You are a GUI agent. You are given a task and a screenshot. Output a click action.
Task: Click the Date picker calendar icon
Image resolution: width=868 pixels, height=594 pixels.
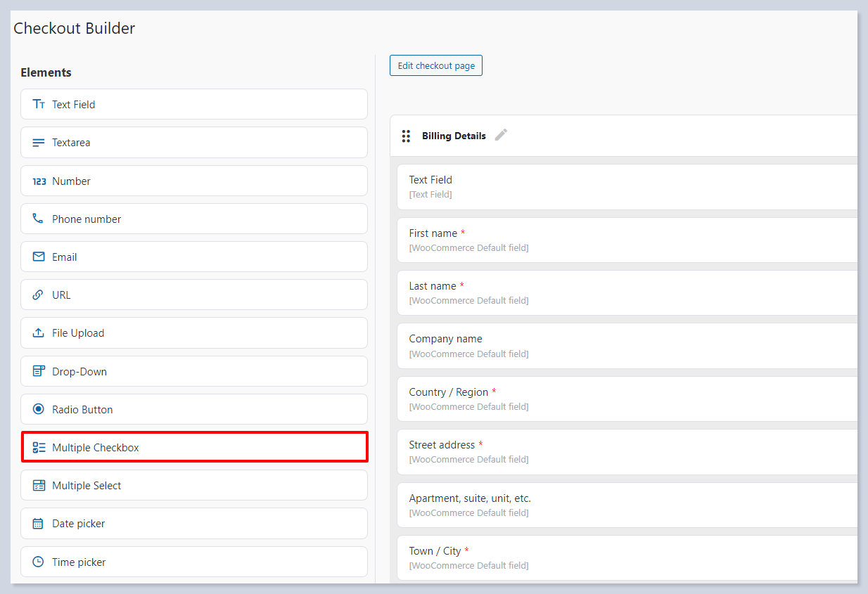[x=39, y=524]
